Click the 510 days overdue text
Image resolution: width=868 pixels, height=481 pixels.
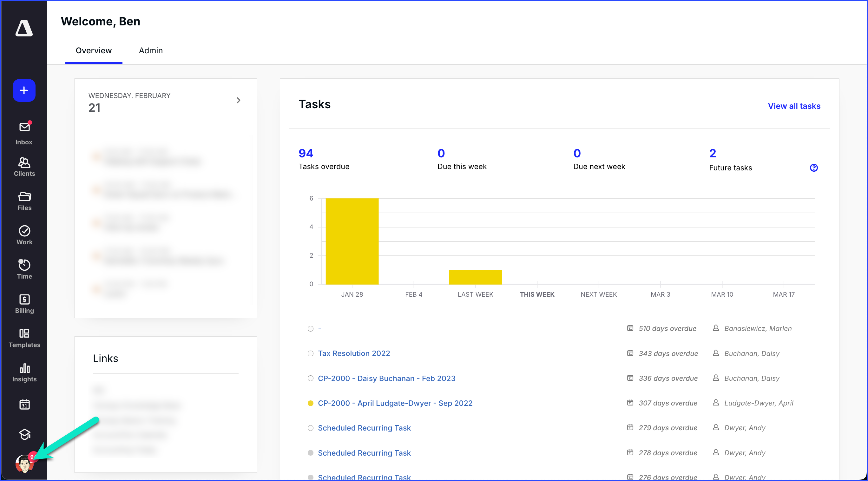667,328
